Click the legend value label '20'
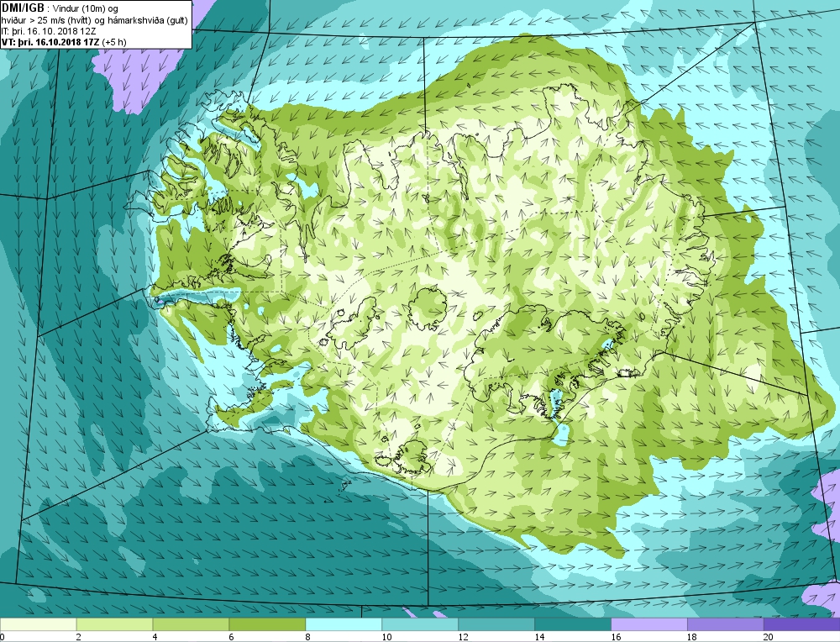The image size is (840, 642). [769, 637]
